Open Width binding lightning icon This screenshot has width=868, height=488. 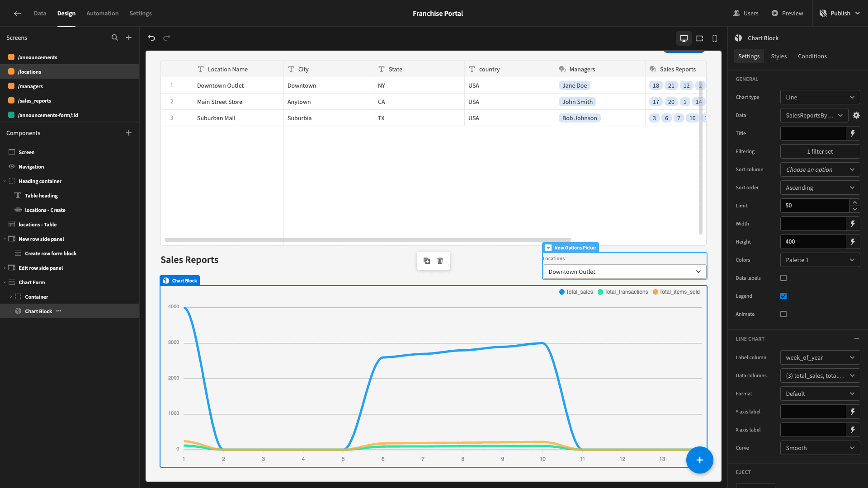point(853,224)
